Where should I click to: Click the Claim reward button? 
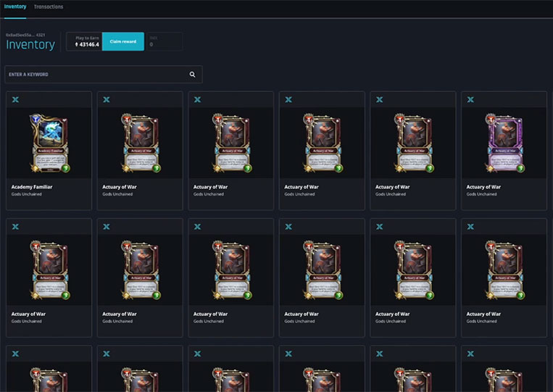(122, 41)
